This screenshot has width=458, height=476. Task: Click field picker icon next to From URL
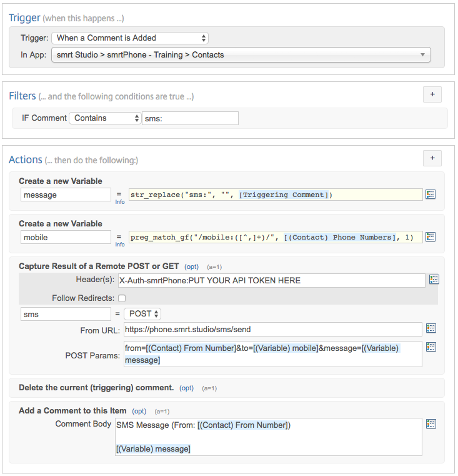click(430, 328)
